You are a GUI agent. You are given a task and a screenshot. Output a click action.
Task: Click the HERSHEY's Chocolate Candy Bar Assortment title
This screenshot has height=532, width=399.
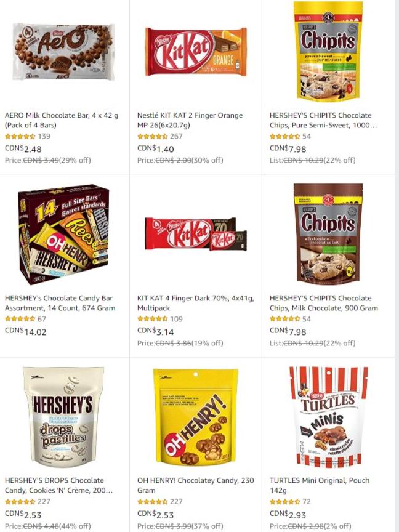click(x=60, y=303)
